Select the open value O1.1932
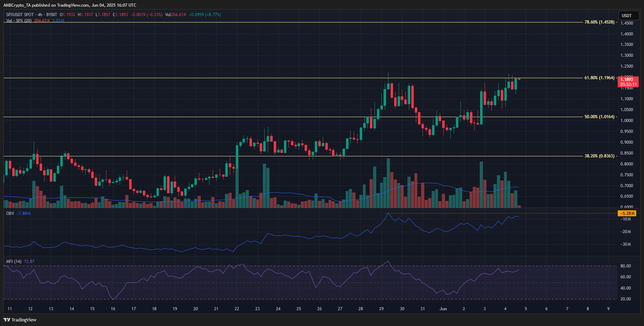 67,15
